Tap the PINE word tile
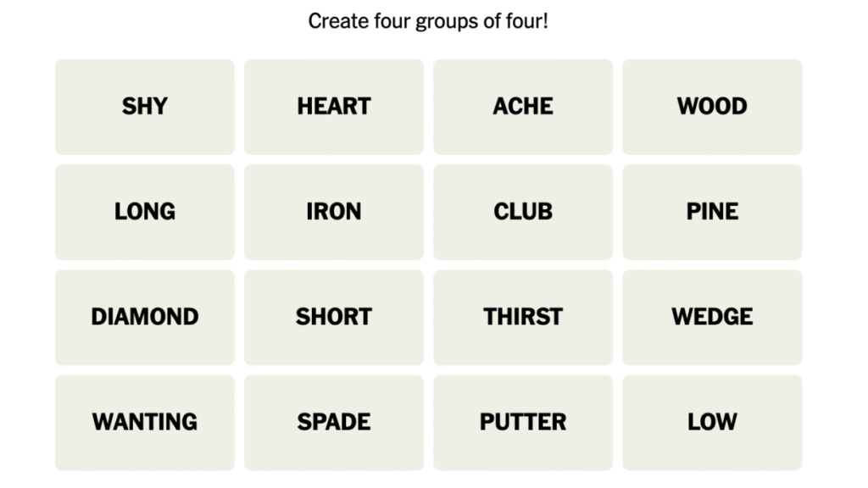868x488 pixels. pyautogui.click(x=712, y=212)
